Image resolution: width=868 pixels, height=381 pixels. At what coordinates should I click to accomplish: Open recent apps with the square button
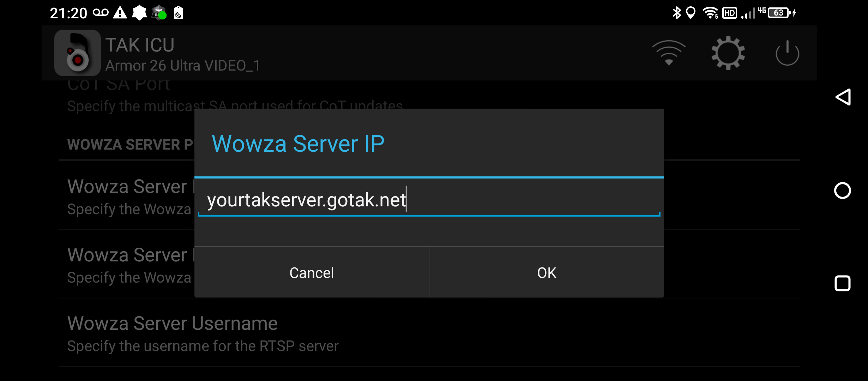coord(842,283)
